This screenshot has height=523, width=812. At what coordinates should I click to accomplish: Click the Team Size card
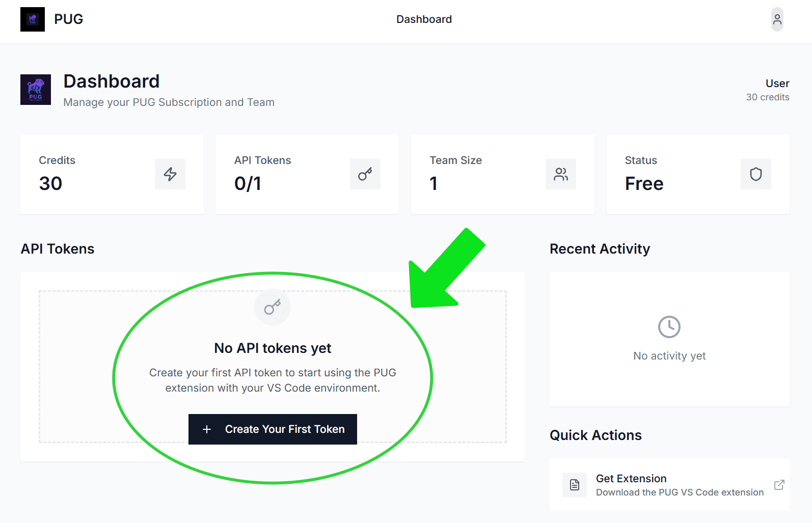pyautogui.click(x=503, y=174)
